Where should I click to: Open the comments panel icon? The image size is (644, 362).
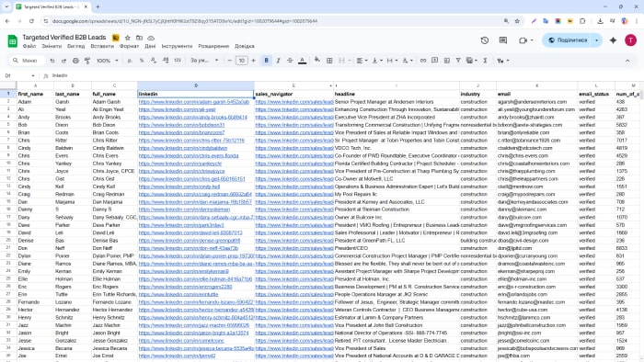coord(503,40)
